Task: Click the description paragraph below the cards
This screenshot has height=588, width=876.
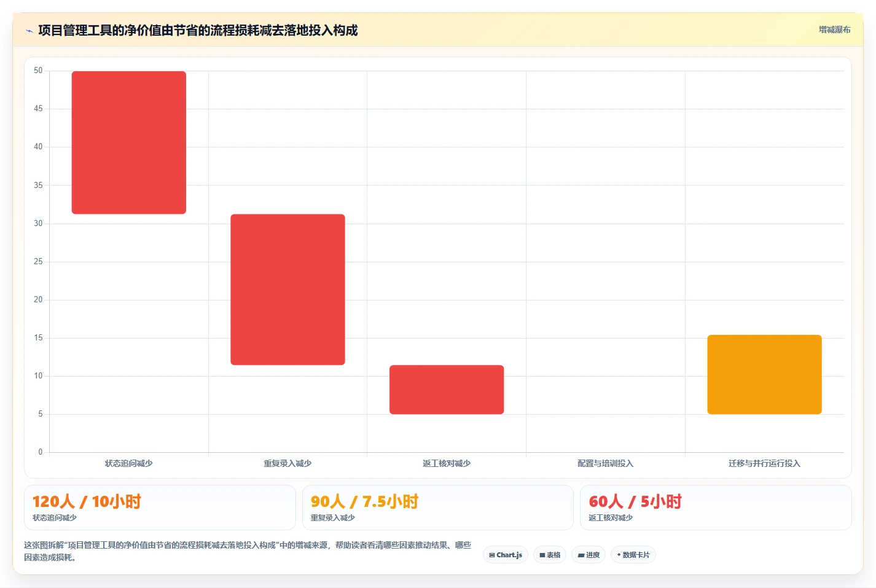Action: pyautogui.click(x=248, y=551)
